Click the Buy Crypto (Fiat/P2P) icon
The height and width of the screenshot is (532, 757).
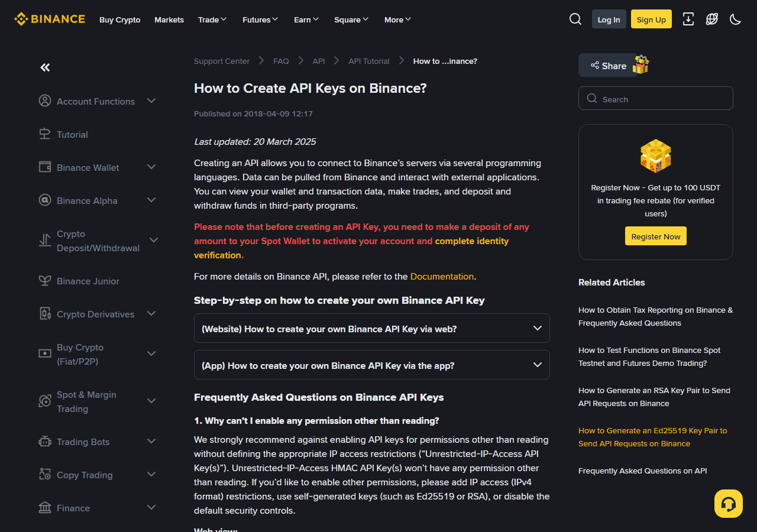coord(45,353)
